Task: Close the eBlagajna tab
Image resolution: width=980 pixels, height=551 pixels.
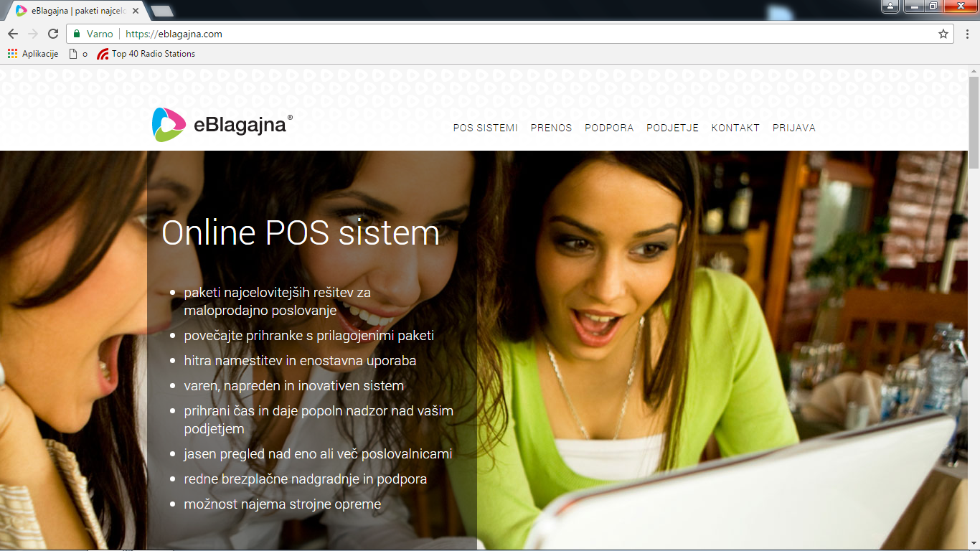Action: click(x=136, y=11)
